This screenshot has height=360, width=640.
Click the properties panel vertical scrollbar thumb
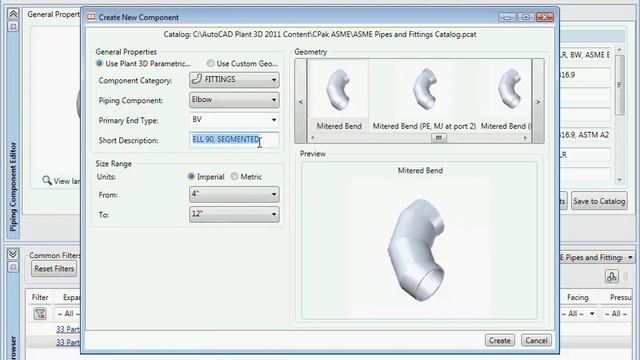tap(620, 84)
